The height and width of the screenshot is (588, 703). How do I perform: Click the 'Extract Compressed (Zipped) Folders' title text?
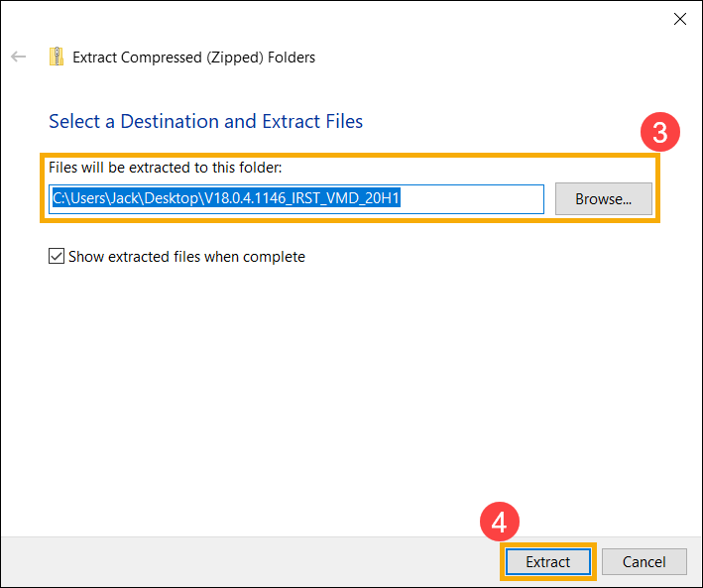(x=194, y=58)
